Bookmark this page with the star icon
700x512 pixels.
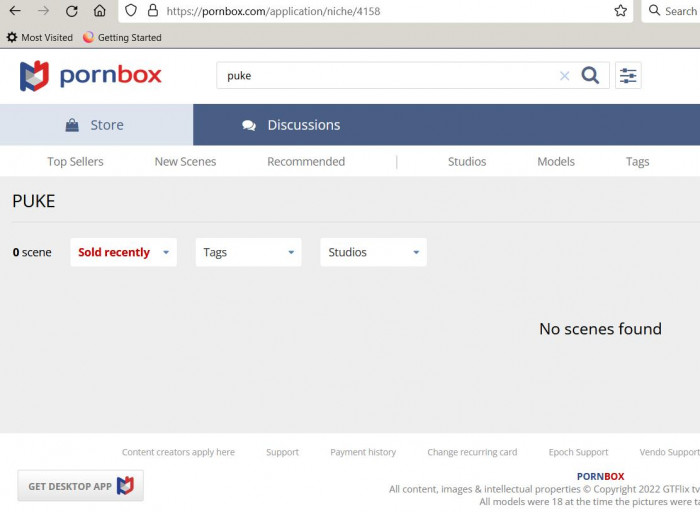pos(620,11)
